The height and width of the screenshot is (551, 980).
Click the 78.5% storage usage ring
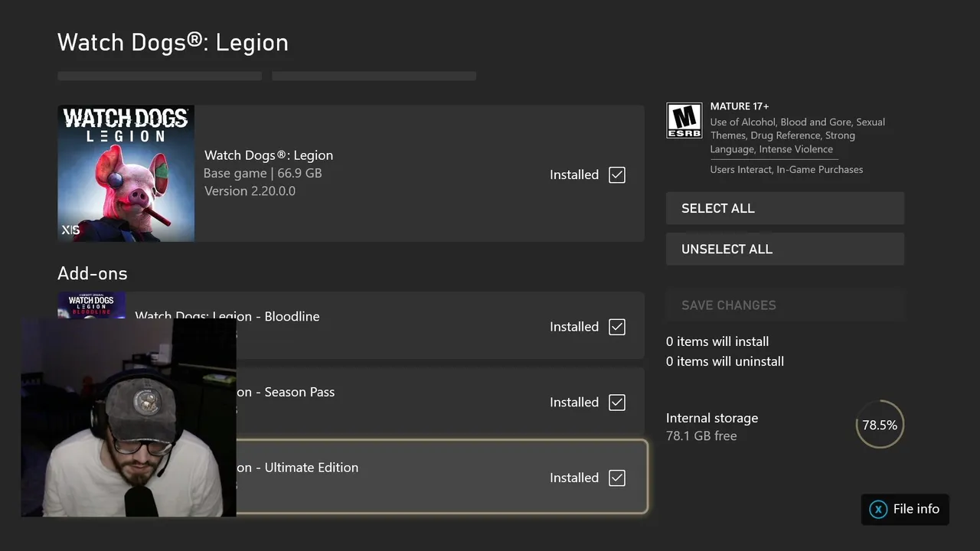(880, 425)
